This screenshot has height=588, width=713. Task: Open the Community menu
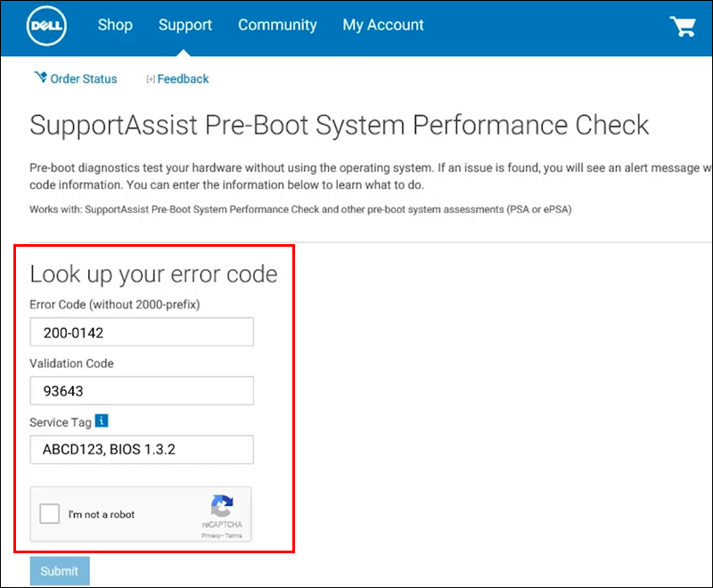click(x=277, y=25)
